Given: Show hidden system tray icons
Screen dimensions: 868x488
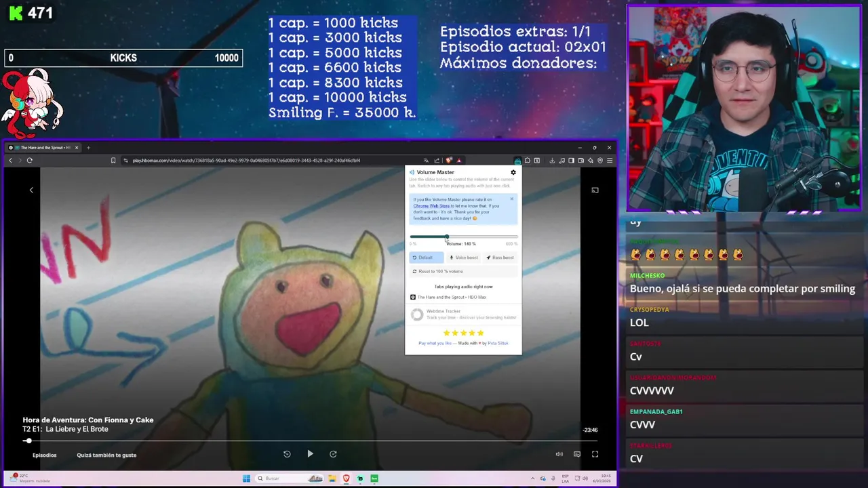Looking at the screenshot, I should point(532,479).
